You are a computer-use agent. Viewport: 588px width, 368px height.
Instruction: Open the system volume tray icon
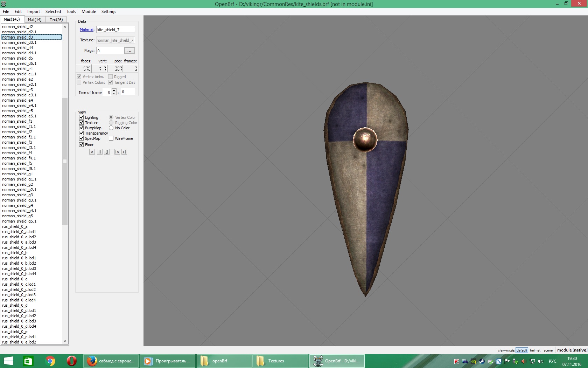point(541,361)
